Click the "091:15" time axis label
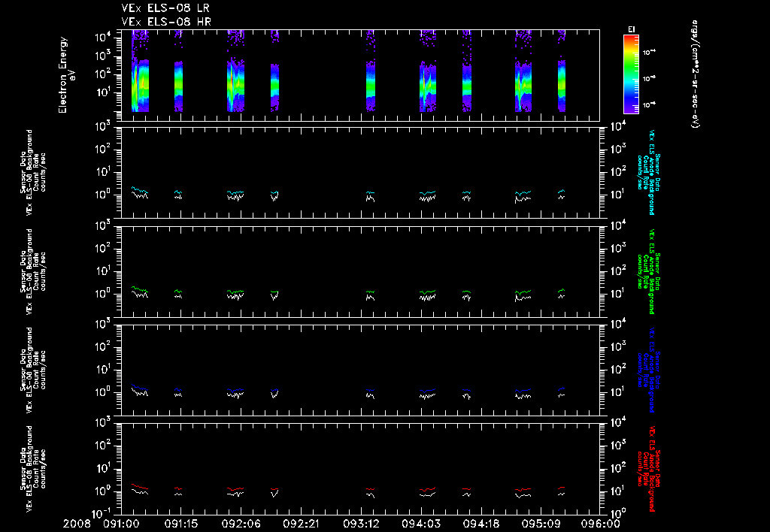 [181, 524]
